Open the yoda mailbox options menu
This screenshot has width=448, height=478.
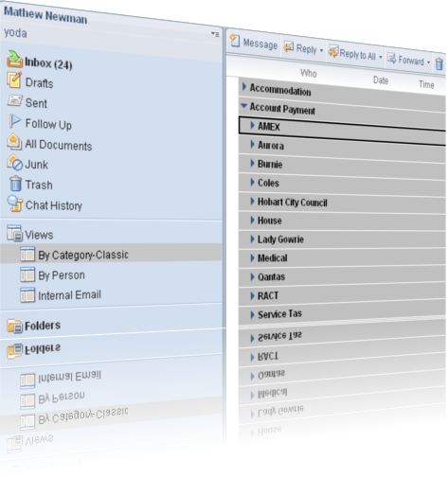215,34
